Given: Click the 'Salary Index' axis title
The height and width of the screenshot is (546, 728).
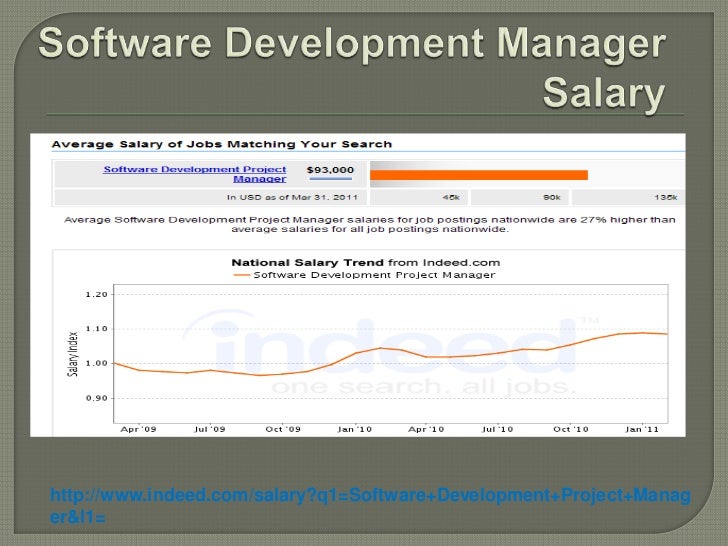Looking at the screenshot, I should point(72,354).
